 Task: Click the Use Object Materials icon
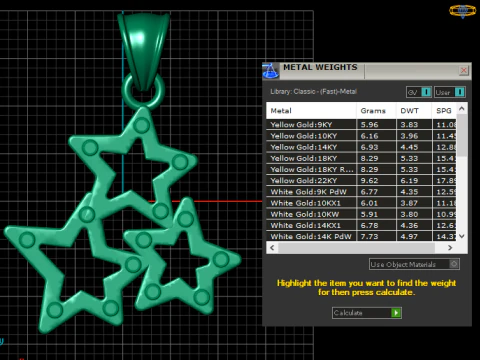point(454,264)
